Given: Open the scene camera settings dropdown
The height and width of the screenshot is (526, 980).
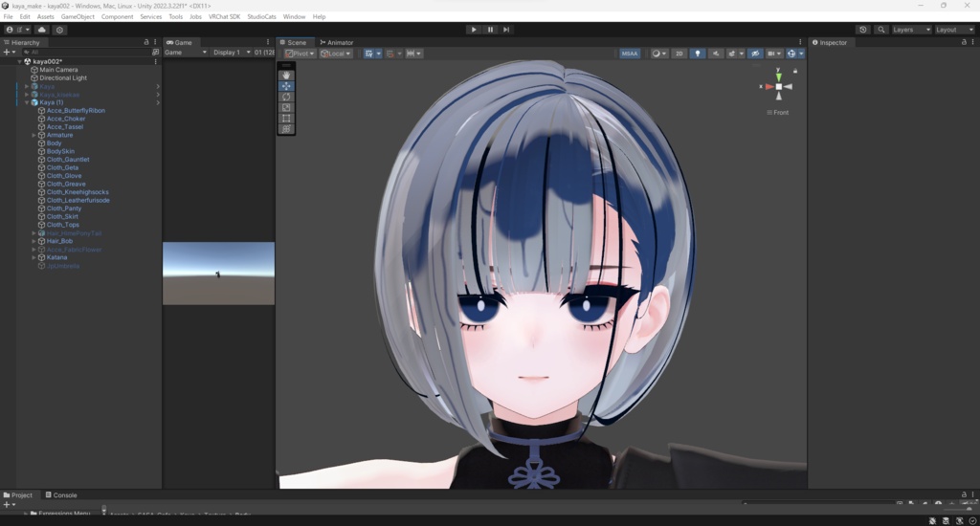Looking at the screenshot, I should (x=774, y=54).
